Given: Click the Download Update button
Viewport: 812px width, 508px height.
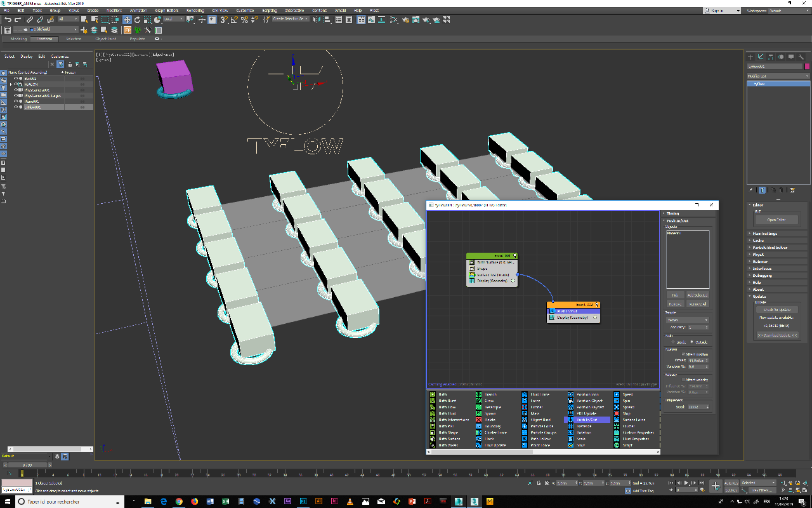Looking at the screenshot, I should coord(777,335).
